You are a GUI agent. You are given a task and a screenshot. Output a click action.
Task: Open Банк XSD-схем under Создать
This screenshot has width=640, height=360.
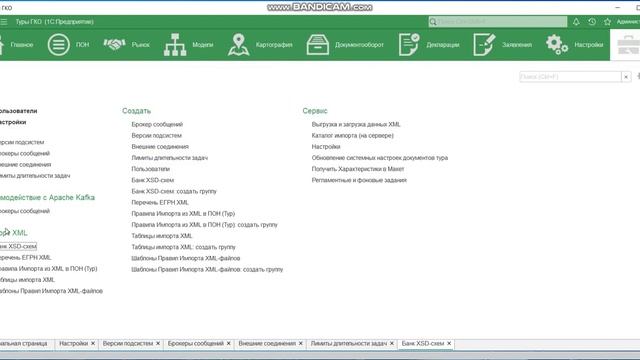152,180
